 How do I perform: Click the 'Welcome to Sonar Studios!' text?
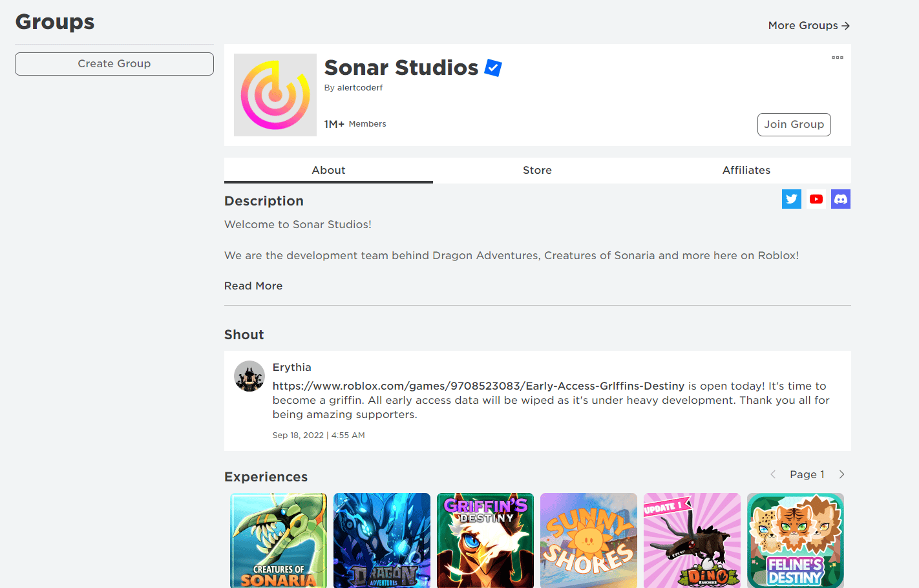298,224
